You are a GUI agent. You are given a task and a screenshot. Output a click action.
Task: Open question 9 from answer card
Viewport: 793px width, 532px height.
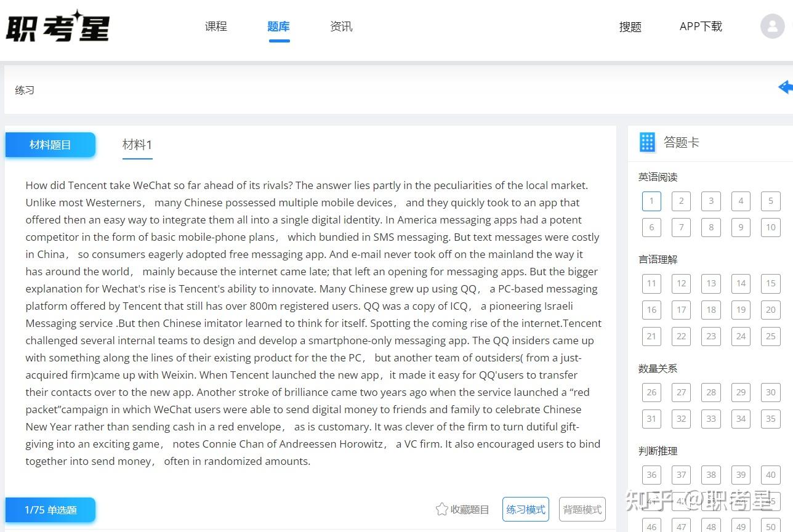pyautogui.click(x=741, y=227)
